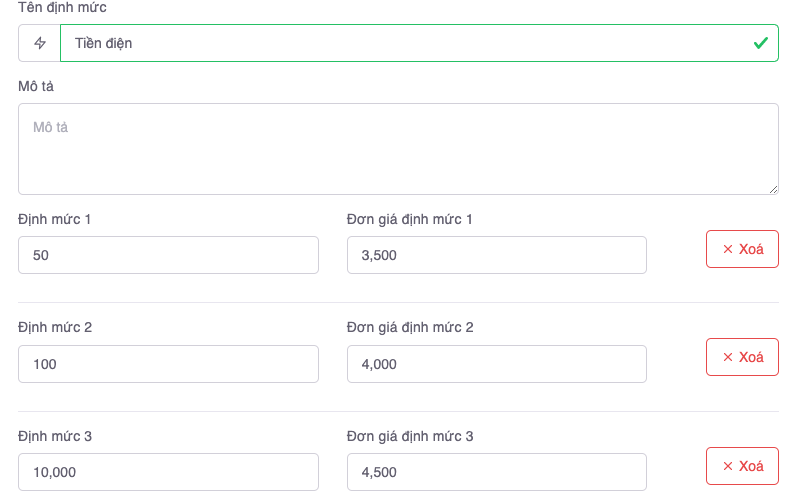Viewport: 797px width, 500px height.
Task: Click the Tên định mức label
Action: pos(62,8)
